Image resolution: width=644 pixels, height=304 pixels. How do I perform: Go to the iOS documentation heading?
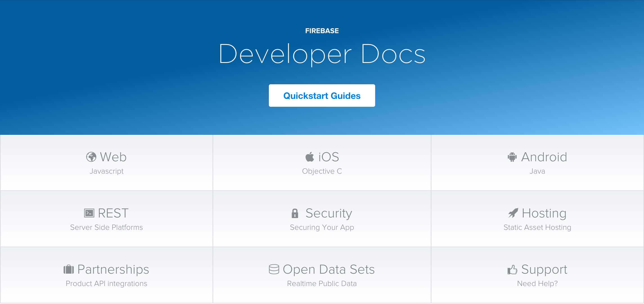point(328,157)
